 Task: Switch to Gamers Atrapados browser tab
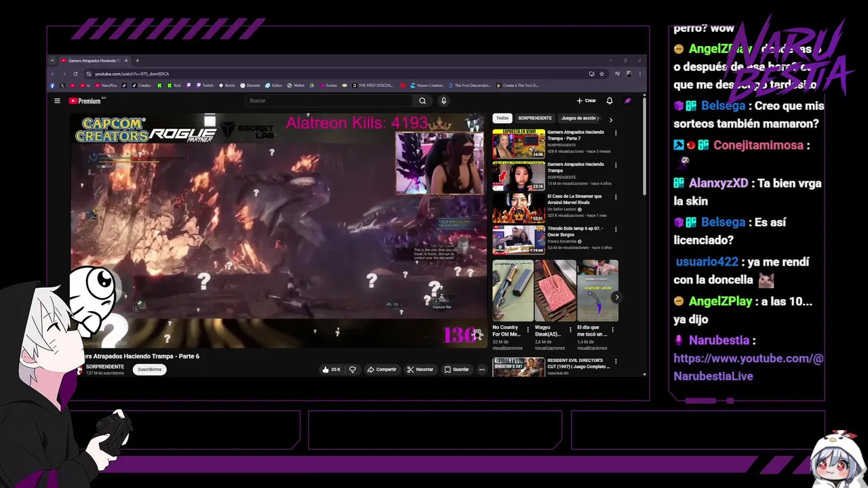[94, 60]
